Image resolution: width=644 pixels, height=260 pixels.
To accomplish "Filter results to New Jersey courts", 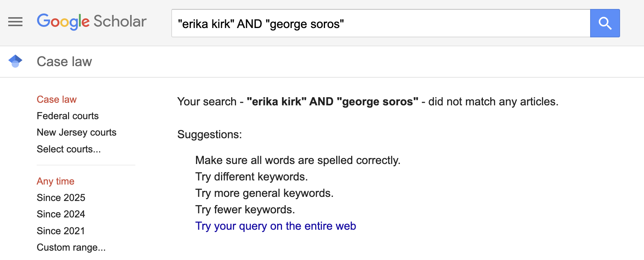I will (x=77, y=132).
